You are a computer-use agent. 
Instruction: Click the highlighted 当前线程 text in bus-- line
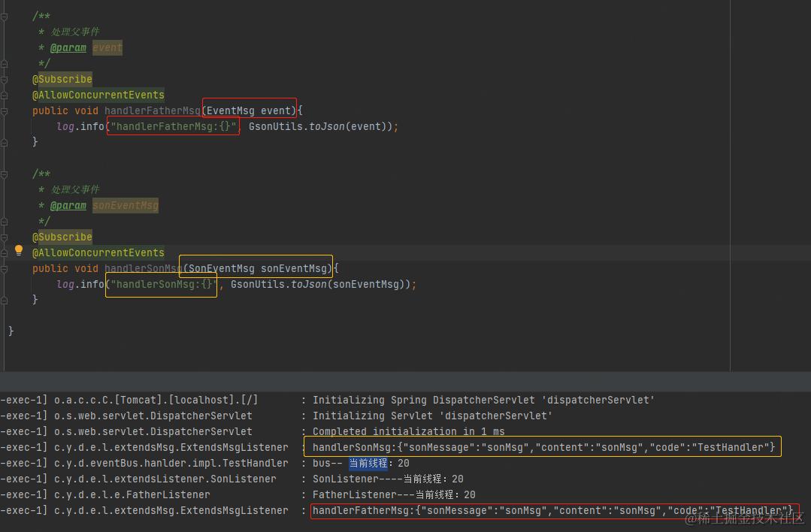(368, 463)
